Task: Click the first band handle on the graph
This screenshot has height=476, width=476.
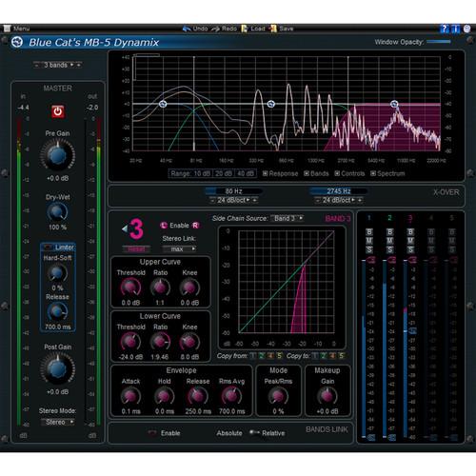Action: coord(163,104)
